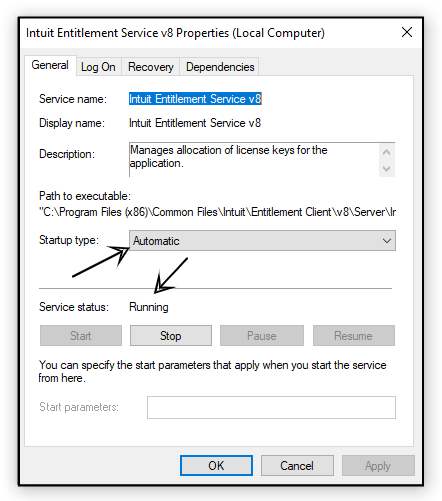The width and height of the screenshot is (442, 501).
Task: Cancel the Properties dialog
Action: [x=297, y=465]
